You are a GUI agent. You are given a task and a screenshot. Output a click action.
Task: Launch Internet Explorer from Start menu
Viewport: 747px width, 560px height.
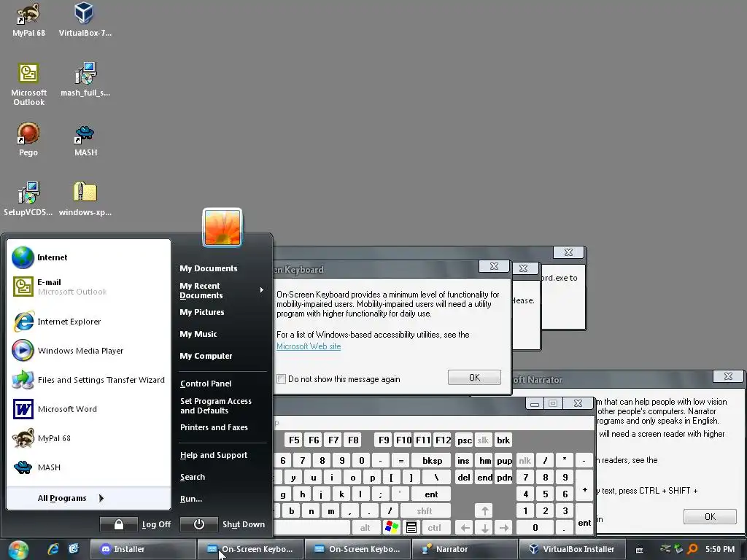[88, 322]
